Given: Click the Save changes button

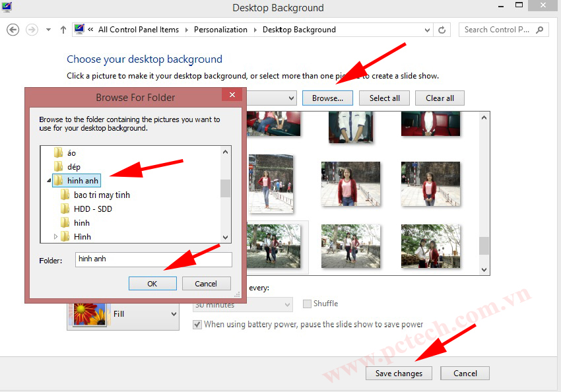Looking at the screenshot, I should [399, 374].
